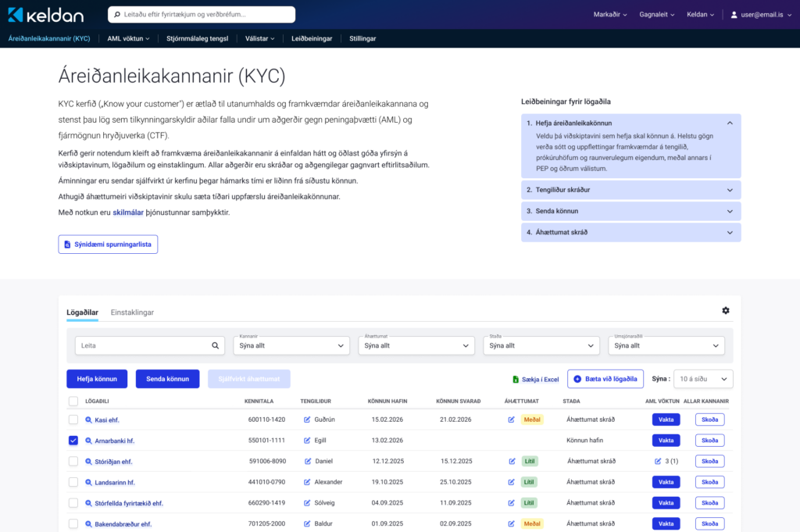Click the top company search field

click(x=202, y=14)
